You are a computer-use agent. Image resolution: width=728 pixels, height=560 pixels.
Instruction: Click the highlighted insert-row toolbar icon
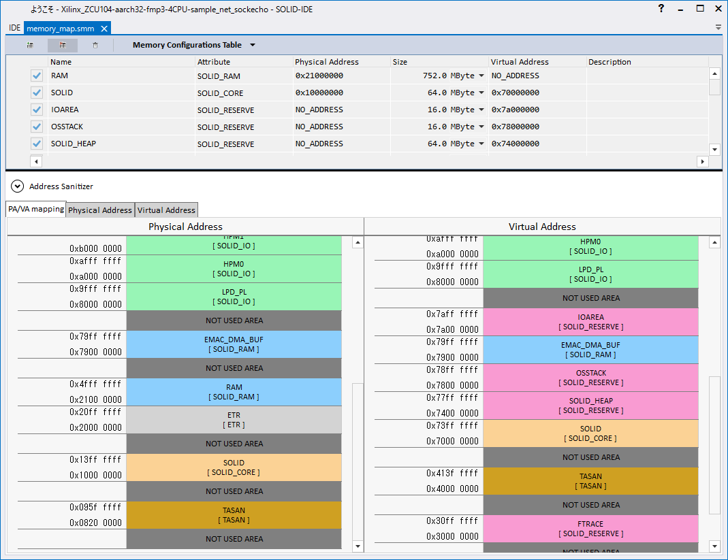(63, 46)
